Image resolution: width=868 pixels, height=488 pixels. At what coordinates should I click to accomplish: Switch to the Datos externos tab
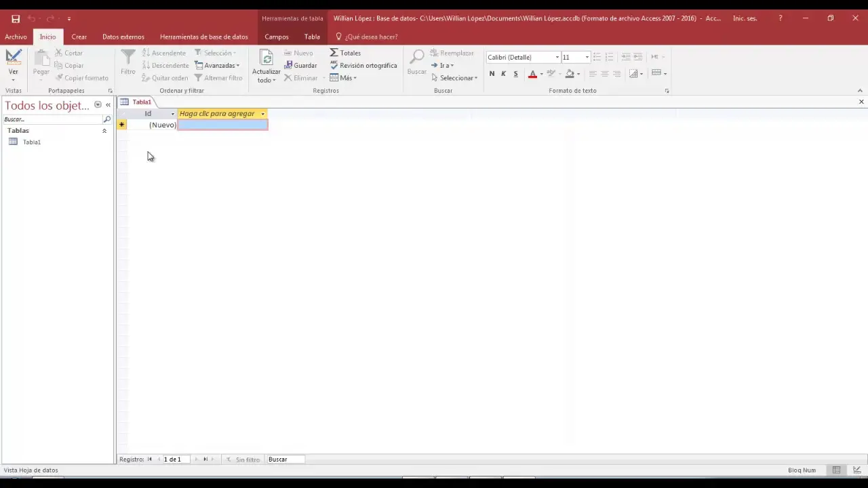[123, 37]
